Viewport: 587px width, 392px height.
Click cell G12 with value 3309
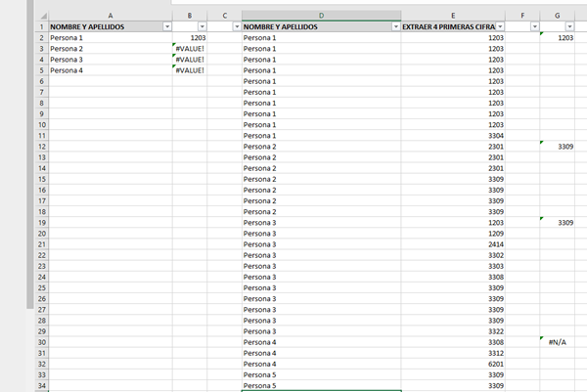click(557, 147)
